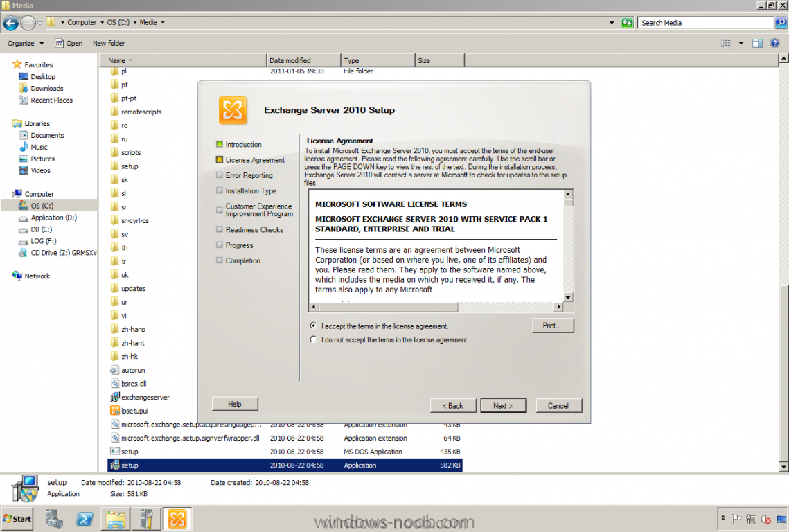The image size is (789, 532).
Task: Click the change view icon
Action: (725, 43)
